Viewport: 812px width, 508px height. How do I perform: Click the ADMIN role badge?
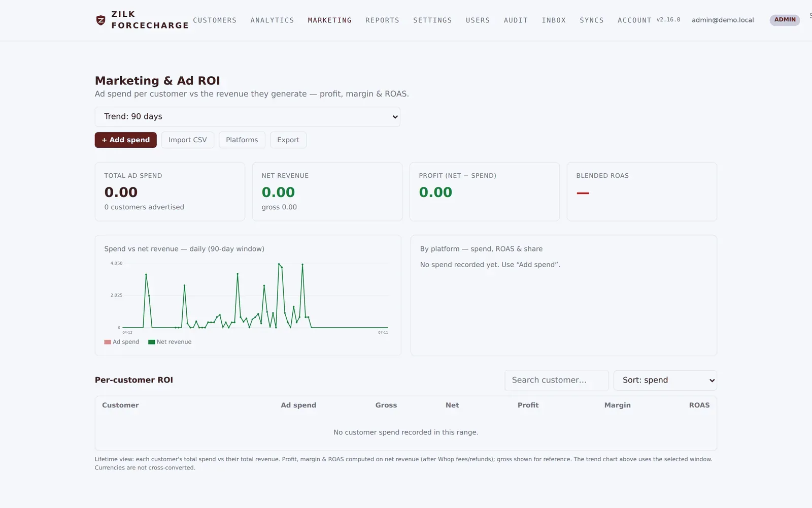pos(785,20)
